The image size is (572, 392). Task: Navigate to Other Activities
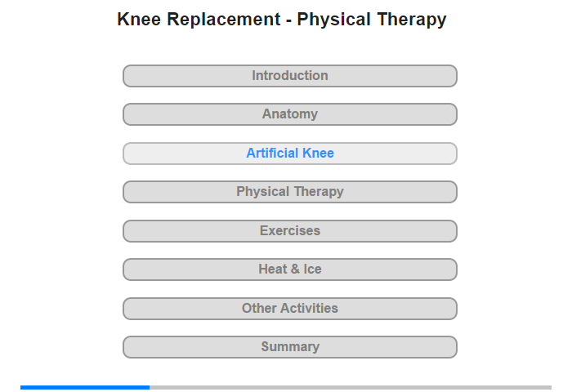(289, 309)
